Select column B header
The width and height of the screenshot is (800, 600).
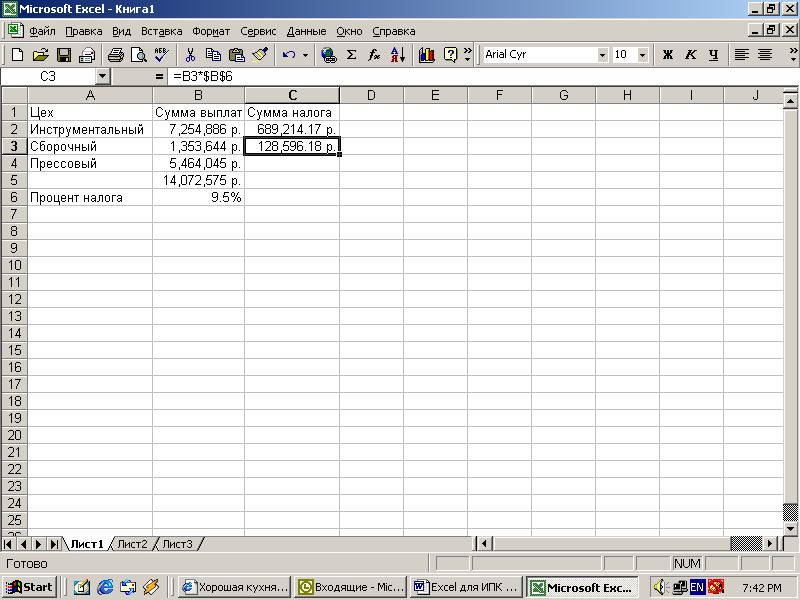click(198, 95)
